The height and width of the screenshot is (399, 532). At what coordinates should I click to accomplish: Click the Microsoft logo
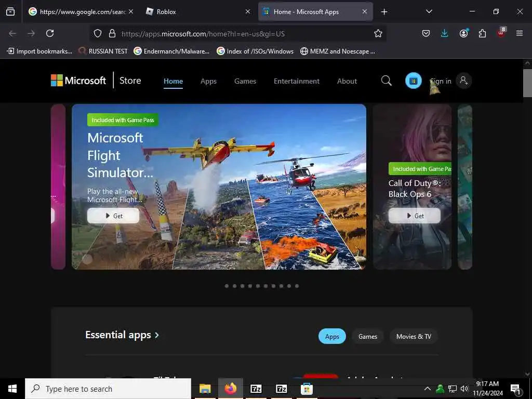tap(78, 81)
